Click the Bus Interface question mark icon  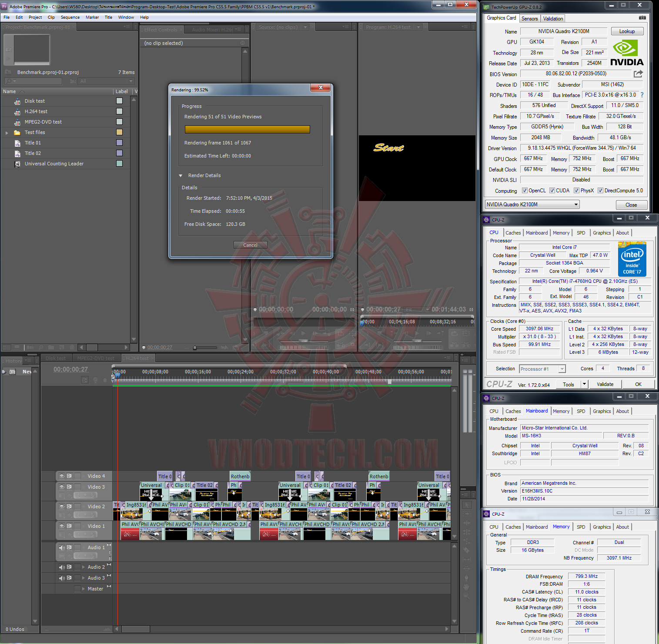point(642,95)
